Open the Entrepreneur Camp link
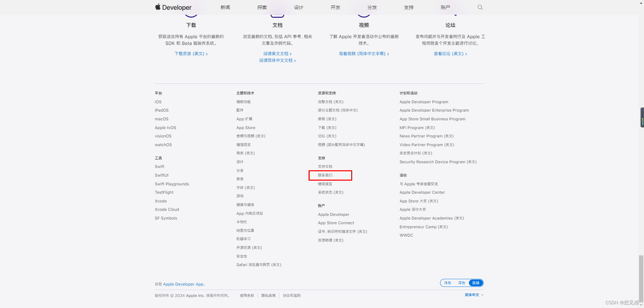This screenshot has height=308, width=644. (x=424, y=227)
